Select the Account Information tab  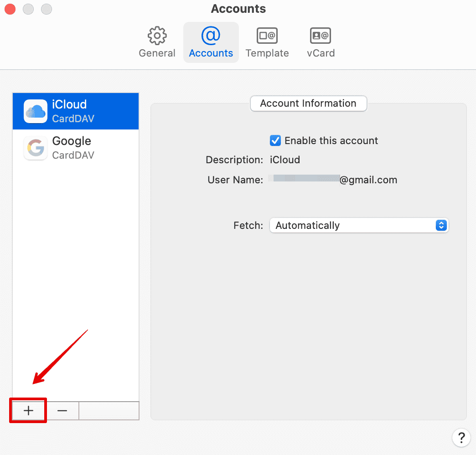click(308, 103)
